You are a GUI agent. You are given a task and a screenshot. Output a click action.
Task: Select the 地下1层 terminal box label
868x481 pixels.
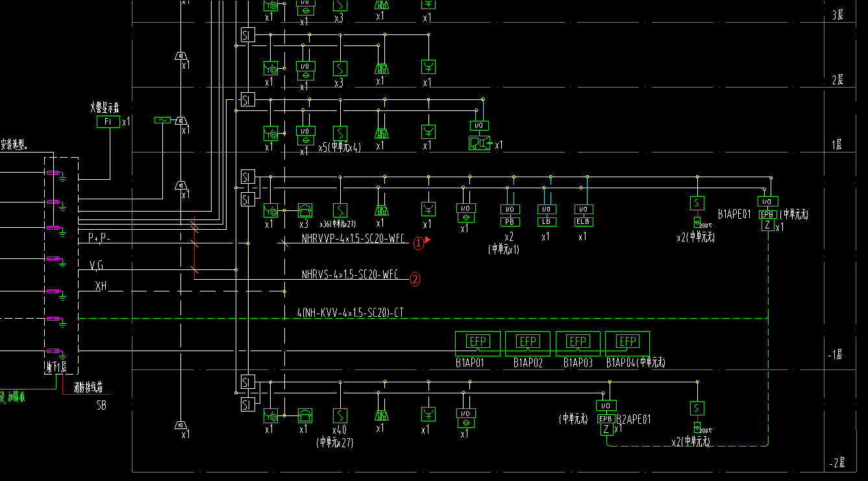(58, 368)
